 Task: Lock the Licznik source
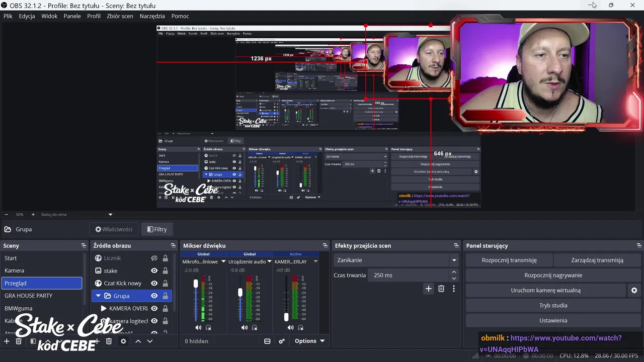165,258
